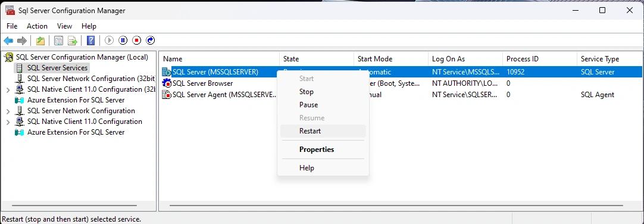The height and width of the screenshot is (224, 644).
Task: Click the Process ID value 10952
Action: tap(515, 72)
